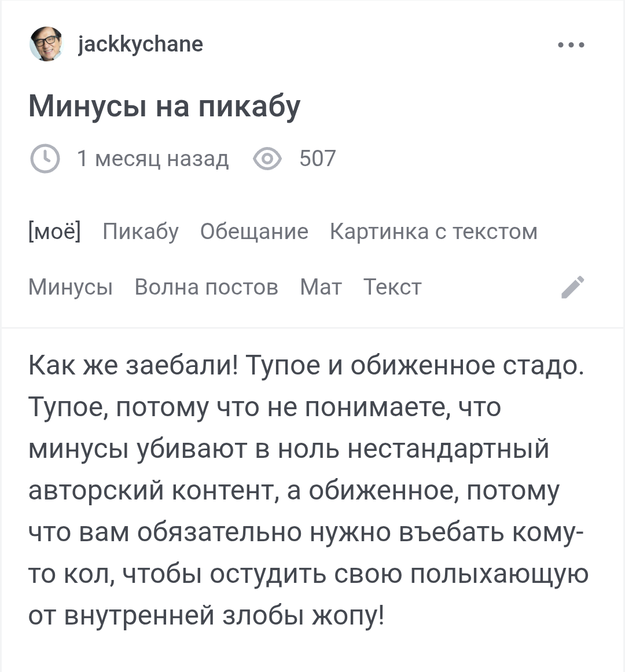The width and height of the screenshot is (625, 672).
Task: Click the clock icon beside post date
Action: coord(45,159)
